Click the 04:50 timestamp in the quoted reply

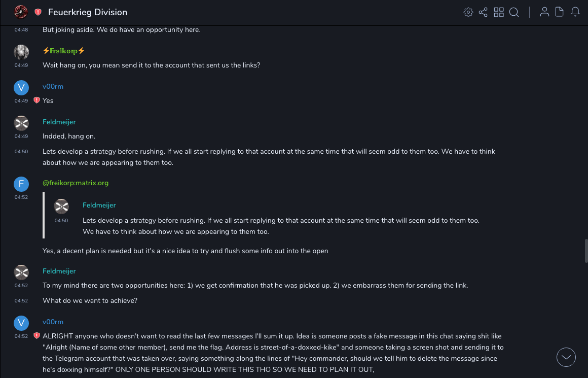point(61,220)
